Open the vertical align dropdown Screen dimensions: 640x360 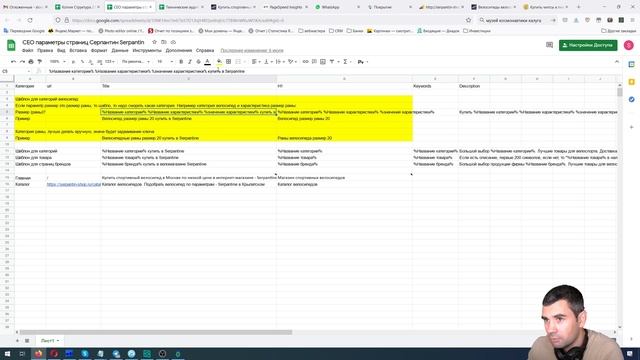coord(268,62)
